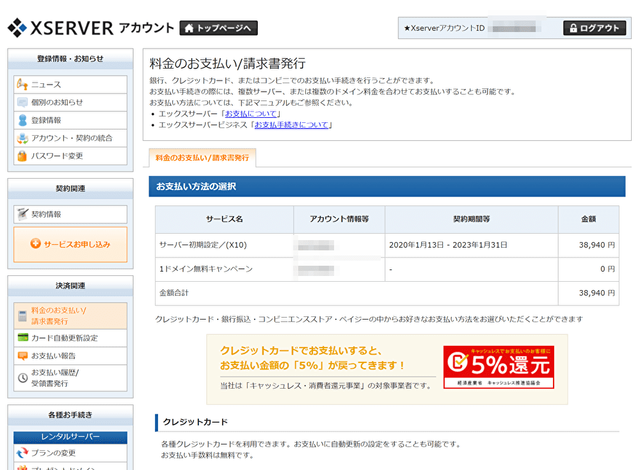Click the アカウント情報等 column header
The width and height of the screenshot is (640, 470).
pyautogui.click(x=339, y=219)
